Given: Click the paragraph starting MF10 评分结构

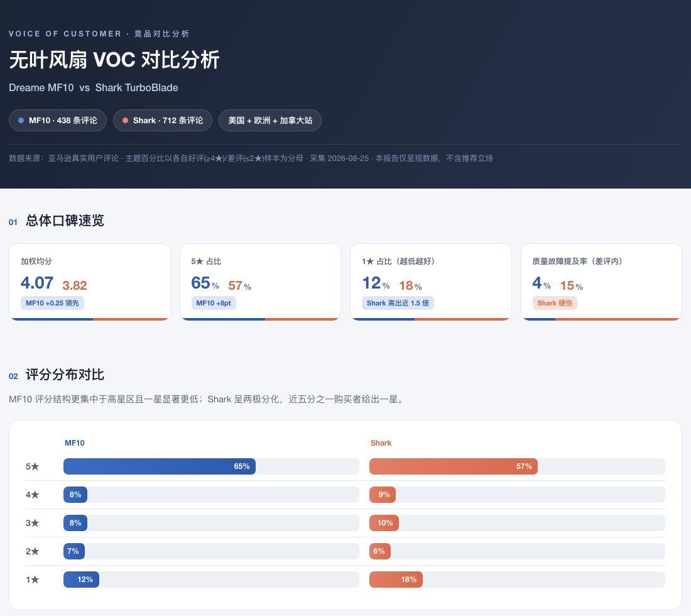Looking at the screenshot, I should point(207,400).
